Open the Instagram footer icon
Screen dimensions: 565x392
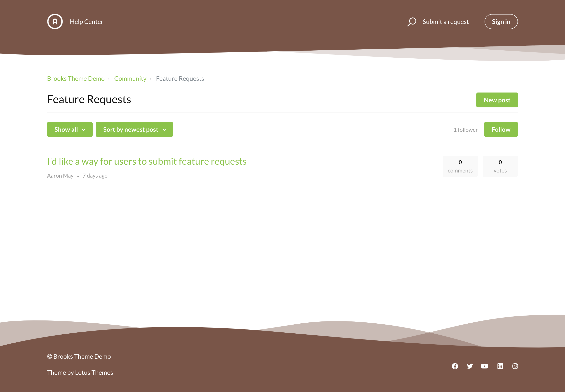pos(515,366)
